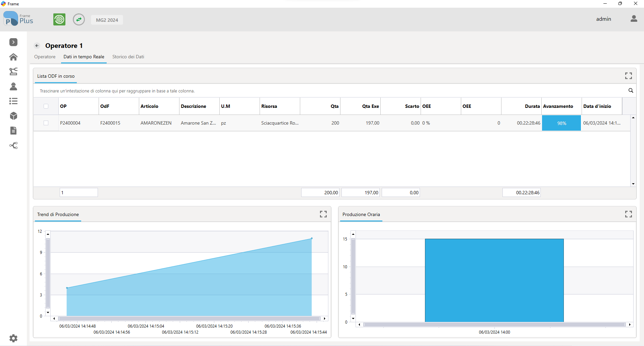Viewport: 644px width, 346px height.
Task: Click trend chart vertical scroll up arrow
Action: (48, 234)
